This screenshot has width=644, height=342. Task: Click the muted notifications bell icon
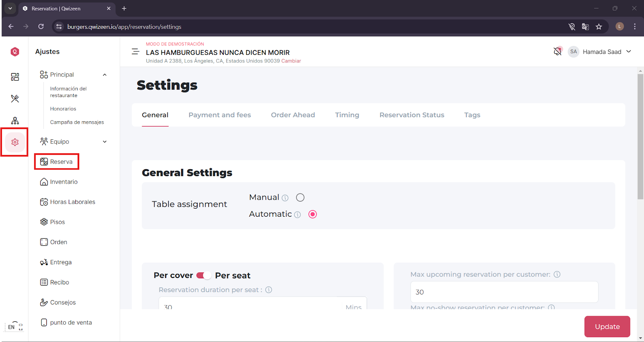point(557,52)
